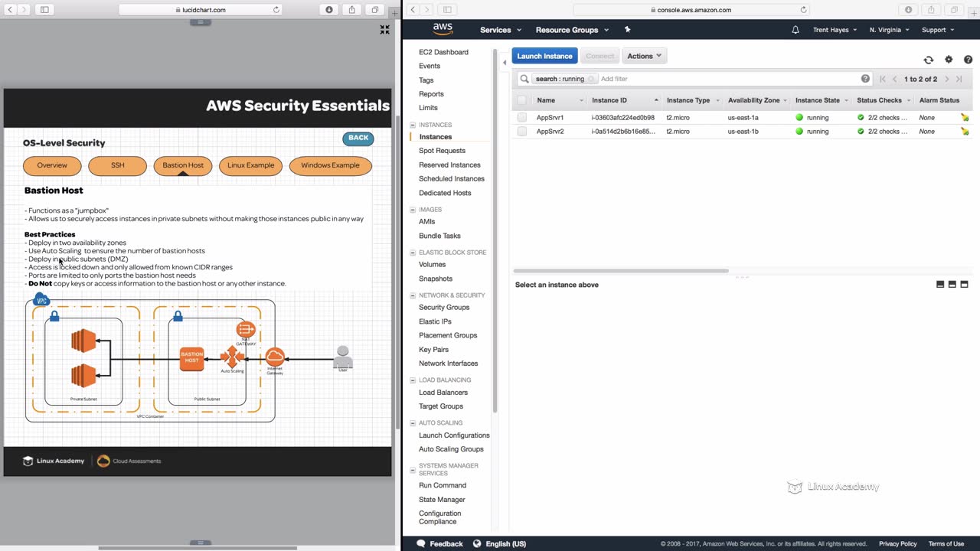Go back in Lucidchart Safari window

point(10,10)
